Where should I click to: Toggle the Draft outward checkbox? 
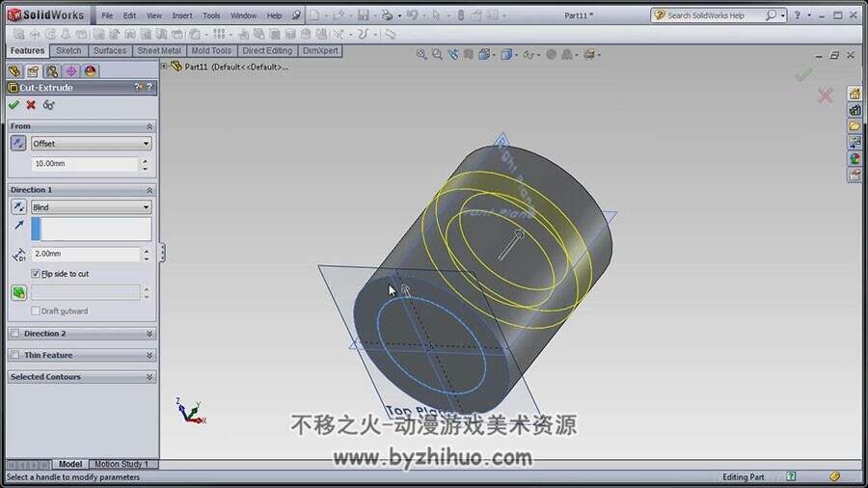point(36,311)
